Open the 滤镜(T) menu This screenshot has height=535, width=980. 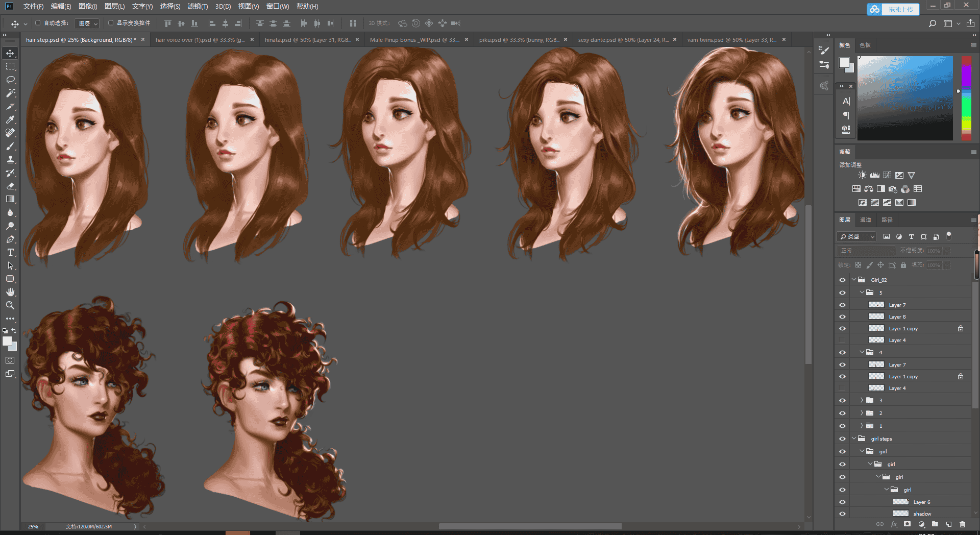pyautogui.click(x=198, y=7)
